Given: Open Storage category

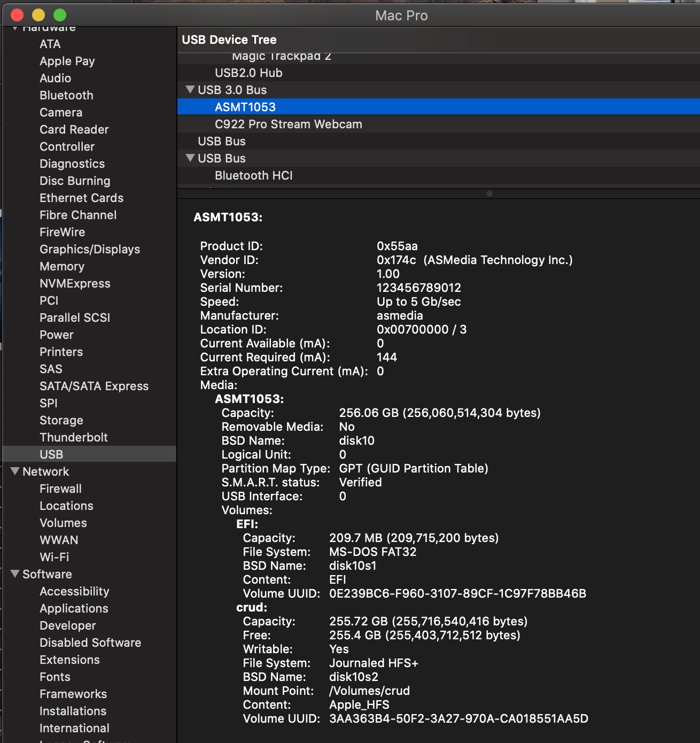Looking at the screenshot, I should [x=61, y=420].
